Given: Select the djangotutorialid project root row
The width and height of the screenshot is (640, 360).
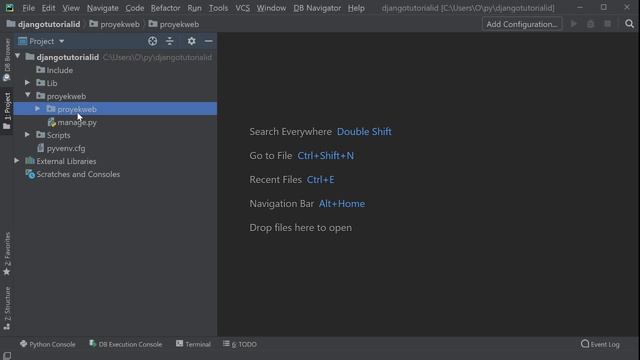Looking at the screenshot, I should point(116,57).
